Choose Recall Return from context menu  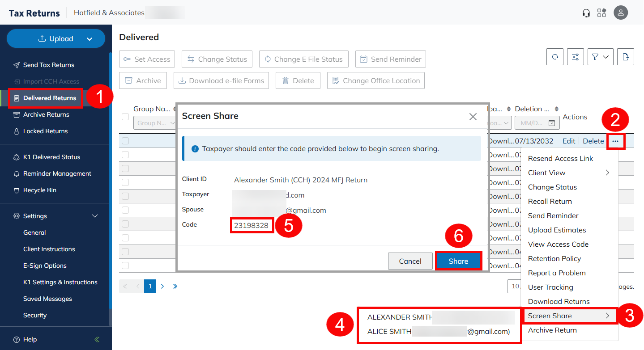550,201
